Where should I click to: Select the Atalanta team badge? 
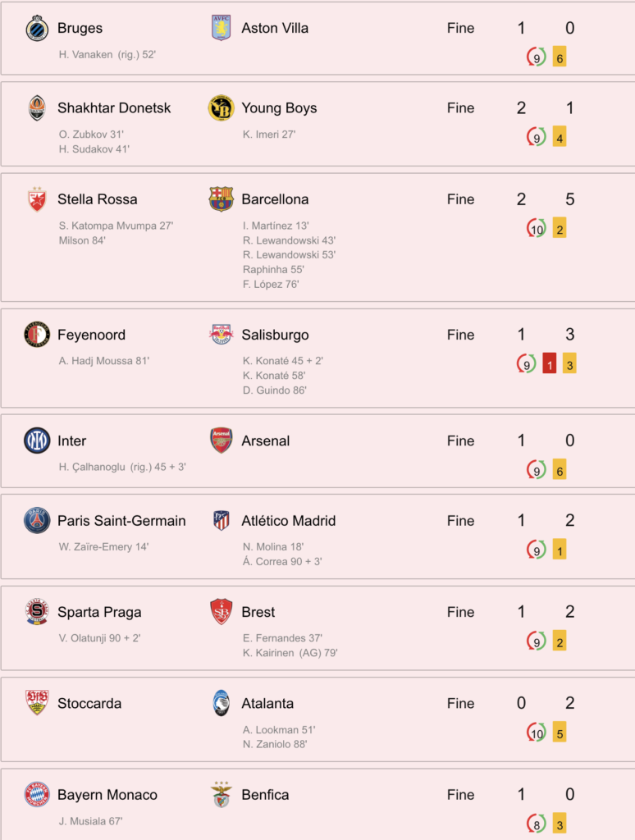(x=221, y=703)
